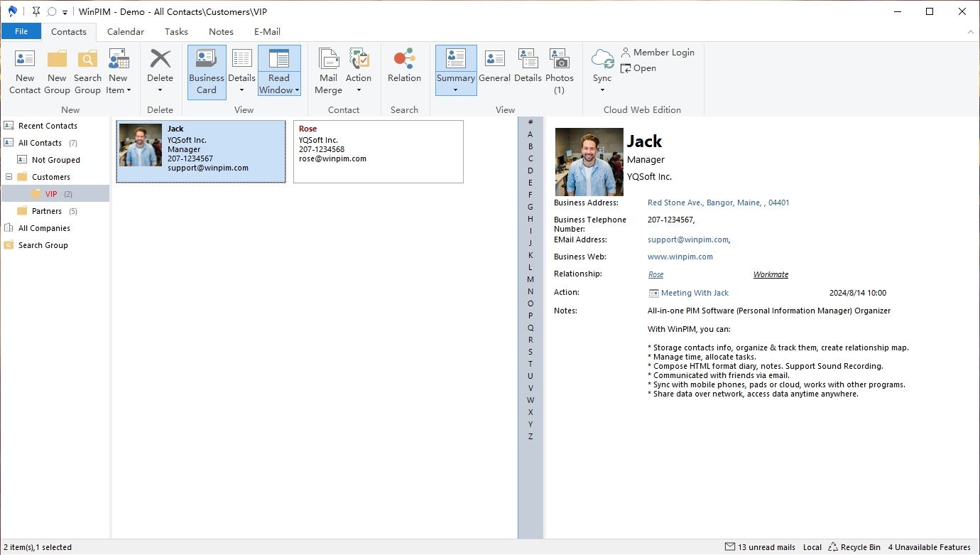Expand the Summary dropdown arrow
Image resolution: width=980 pixels, height=555 pixels.
(456, 90)
